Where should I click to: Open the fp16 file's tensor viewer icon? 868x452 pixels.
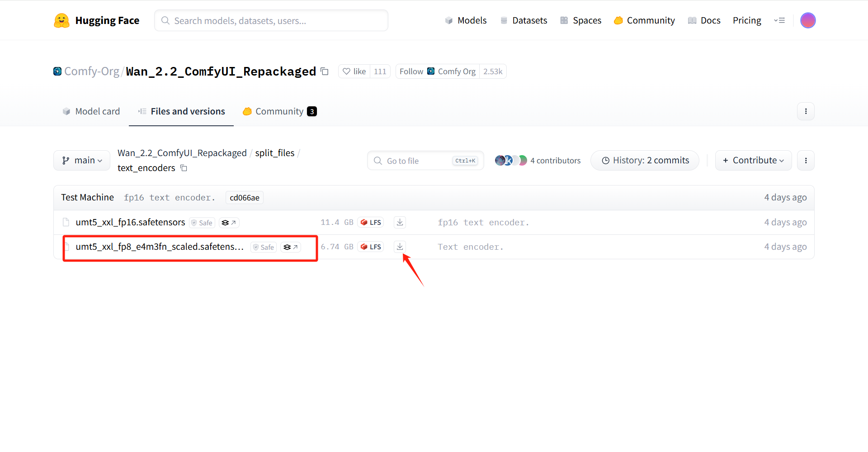pyautogui.click(x=229, y=223)
